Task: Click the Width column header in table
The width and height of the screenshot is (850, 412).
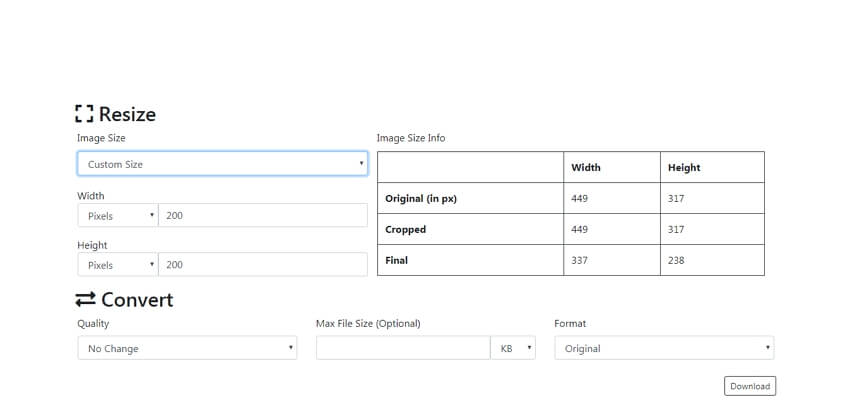Action: [x=586, y=168]
